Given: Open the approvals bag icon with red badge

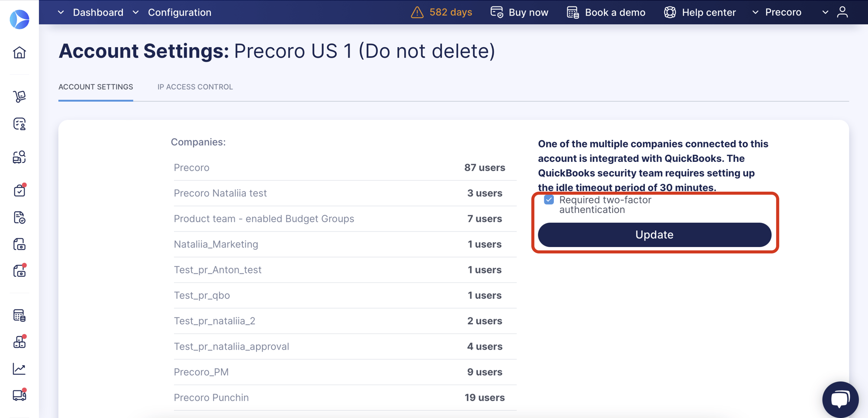Looking at the screenshot, I should click(x=19, y=190).
